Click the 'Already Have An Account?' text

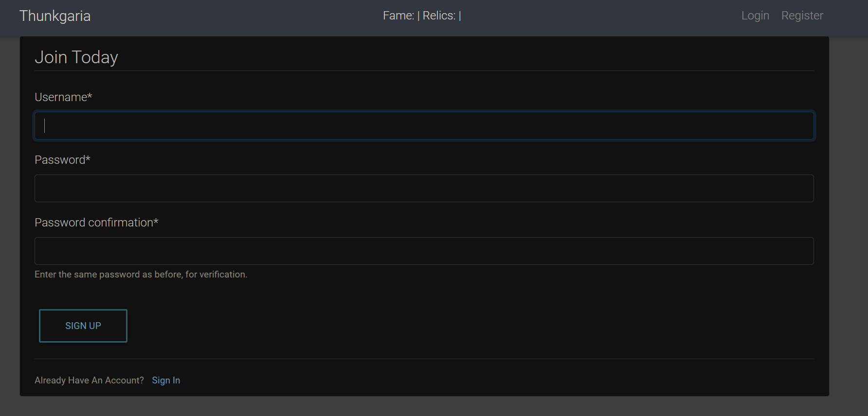point(89,380)
